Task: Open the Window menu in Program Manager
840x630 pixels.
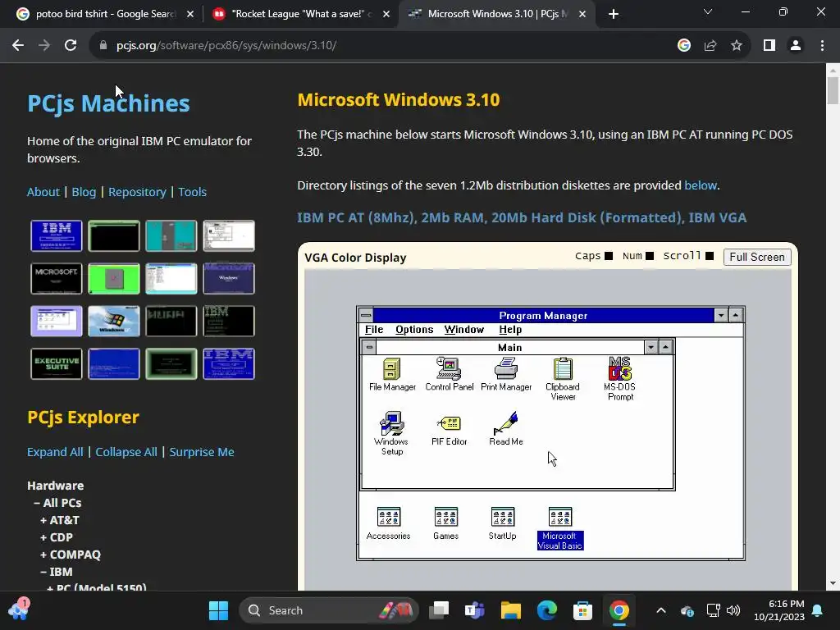Action: pos(464,330)
